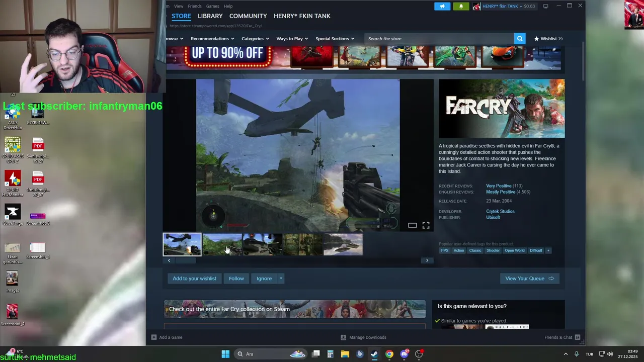Viewport: 644px width, 362px height.
Task: Open the Games menu
Action: [212, 6]
